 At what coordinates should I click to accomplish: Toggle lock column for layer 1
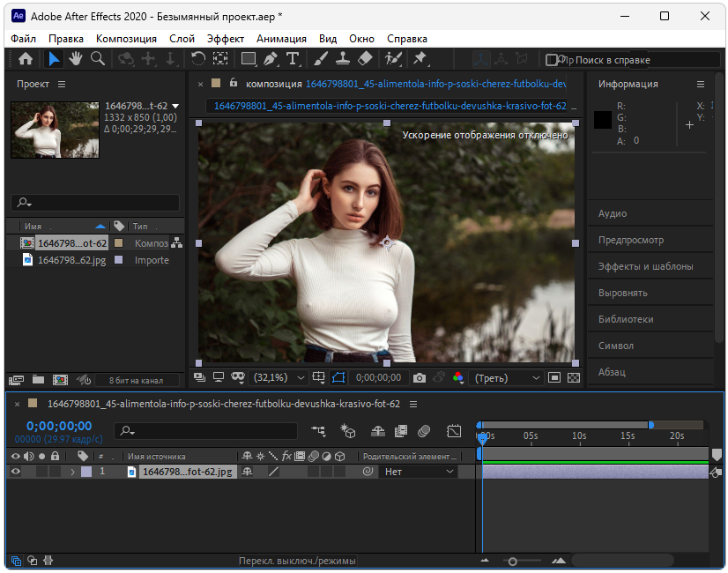pyautogui.click(x=56, y=472)
